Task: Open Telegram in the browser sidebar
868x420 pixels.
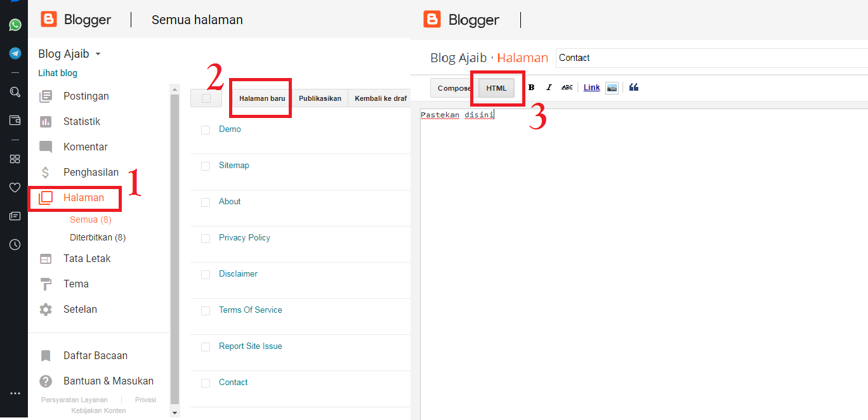Action: pos(15,53)
